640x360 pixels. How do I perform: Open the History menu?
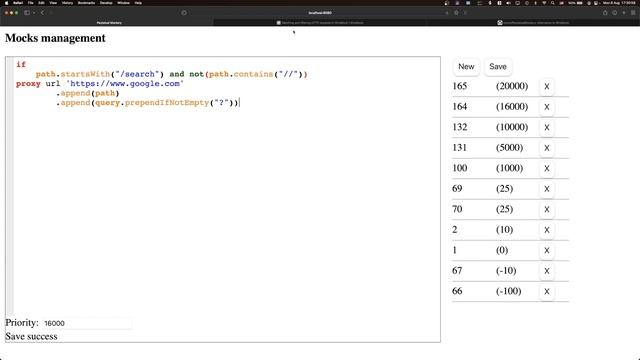[67, 3]
